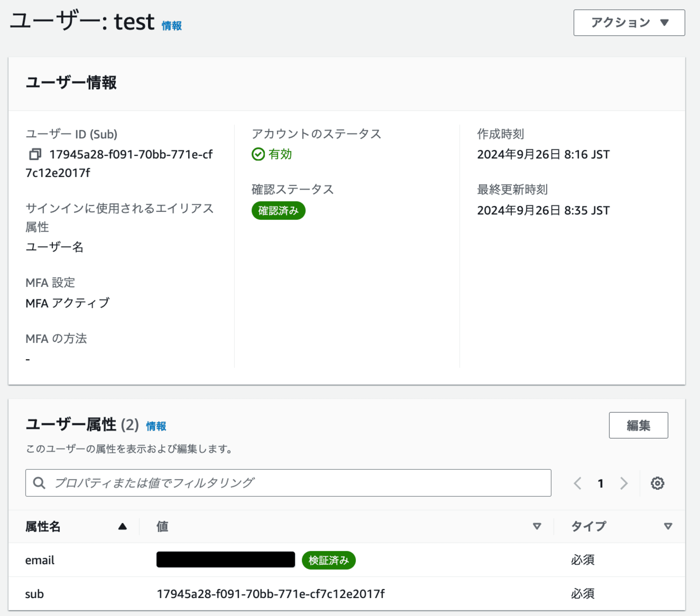Open the アクション dropdown menu
This screenshot has width=700, height=616.
coord(629,23)
